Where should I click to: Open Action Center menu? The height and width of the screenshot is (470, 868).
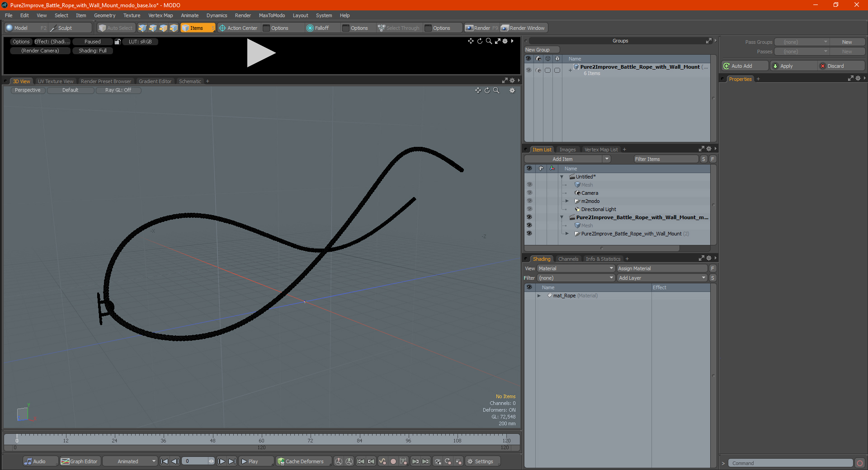pyautogui.click(x=238, y=28)
